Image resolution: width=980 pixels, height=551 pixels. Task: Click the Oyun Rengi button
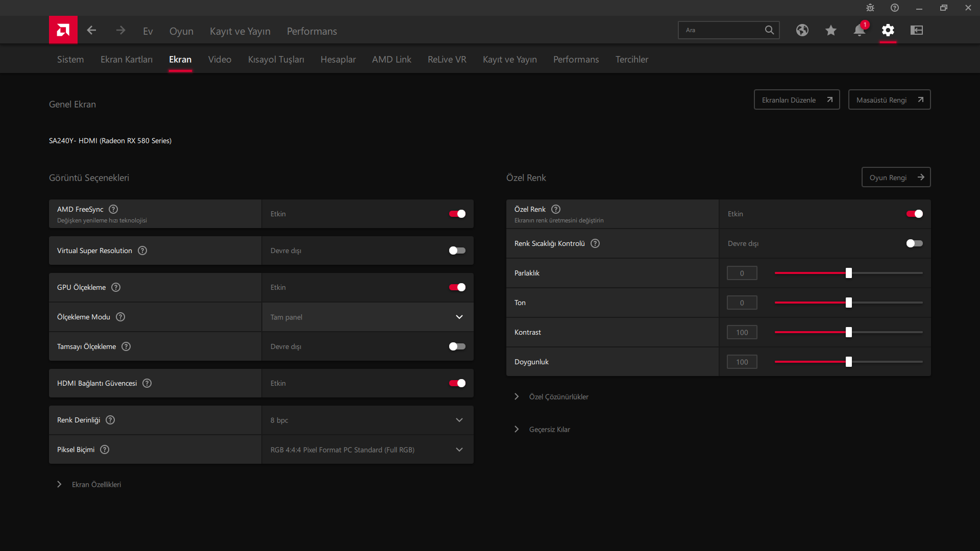896,177
